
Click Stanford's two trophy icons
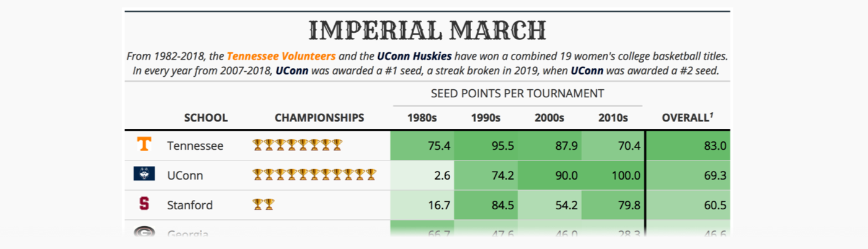click(263, 205)
